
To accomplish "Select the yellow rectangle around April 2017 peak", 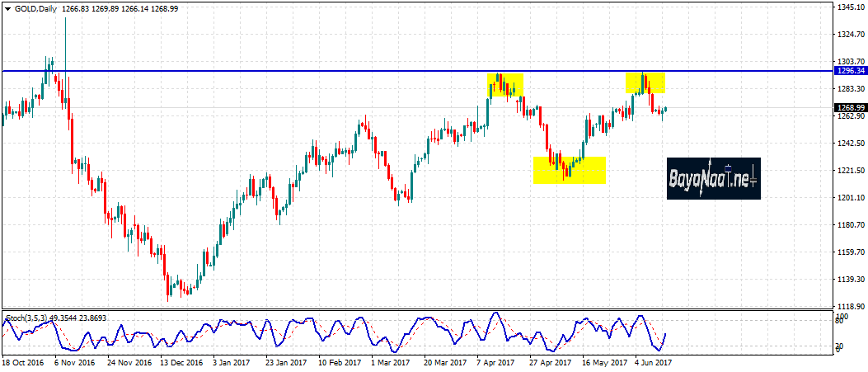I will click(x=505, y=85).
